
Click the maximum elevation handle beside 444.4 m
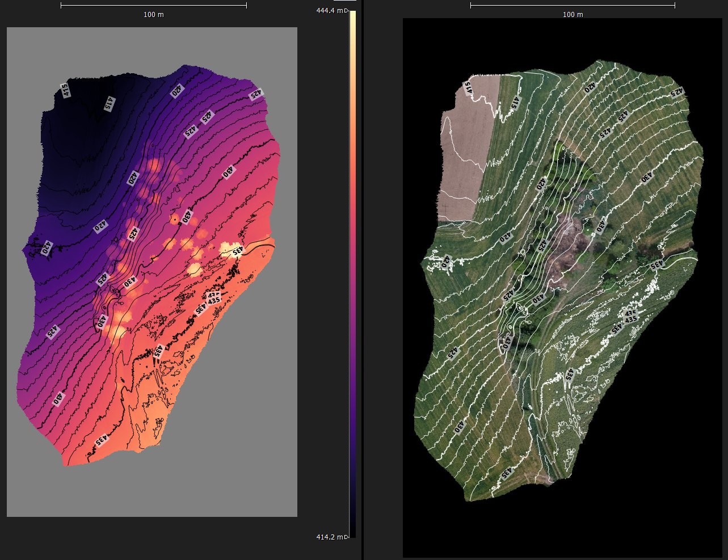347,11
